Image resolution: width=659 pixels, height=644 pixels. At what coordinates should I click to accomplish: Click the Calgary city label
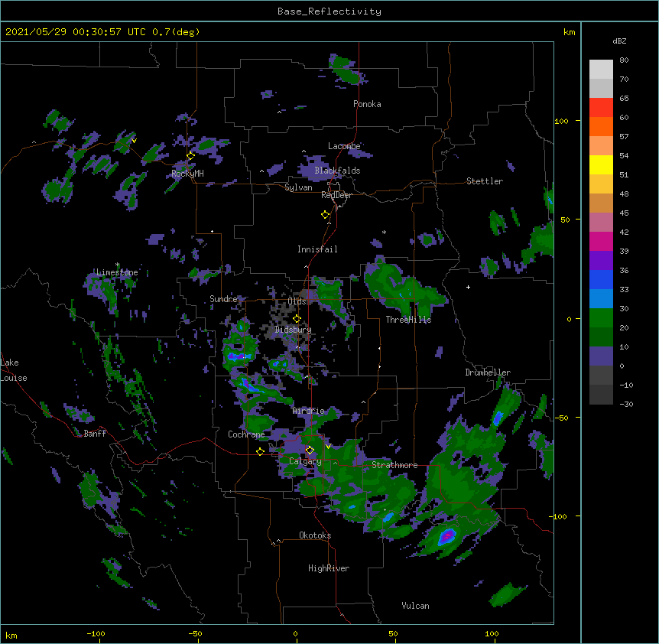point(305,461)
